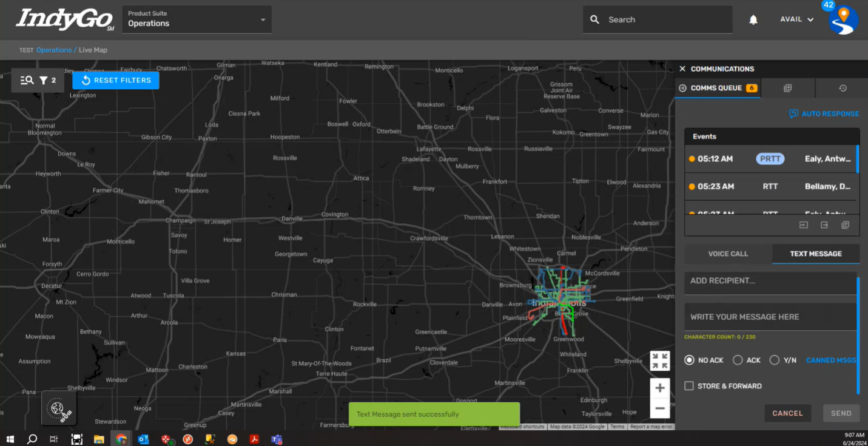Open the bus app icon in taskbar

pos(76,439)
